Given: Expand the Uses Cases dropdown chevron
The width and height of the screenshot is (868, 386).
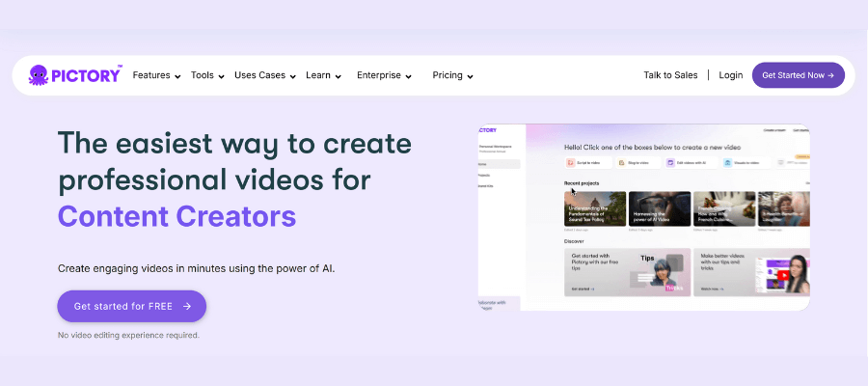Looking at the screenshot, I should coord(293,76).
